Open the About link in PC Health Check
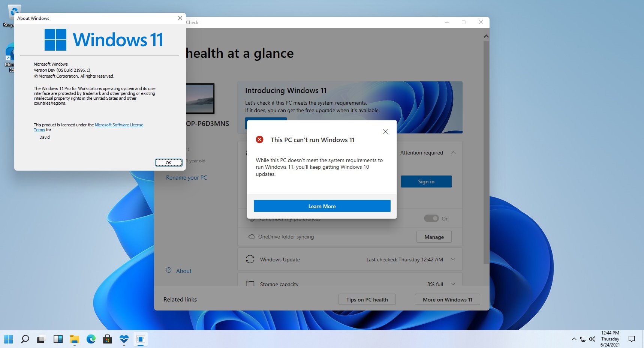Image resolution: width=644 pixels, height=348 pixels. [184, 271]
